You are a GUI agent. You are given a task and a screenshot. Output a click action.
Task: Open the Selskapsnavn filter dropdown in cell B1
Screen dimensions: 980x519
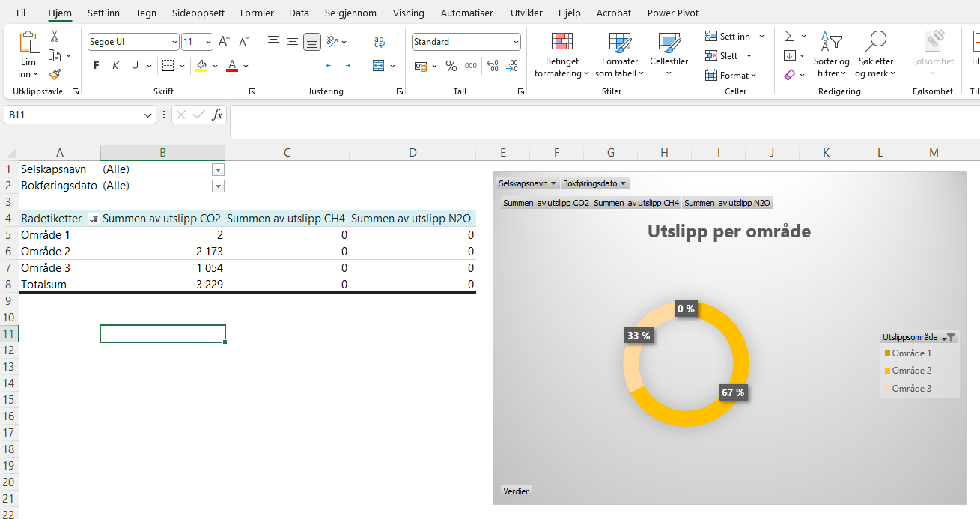(x=218, y=169)
